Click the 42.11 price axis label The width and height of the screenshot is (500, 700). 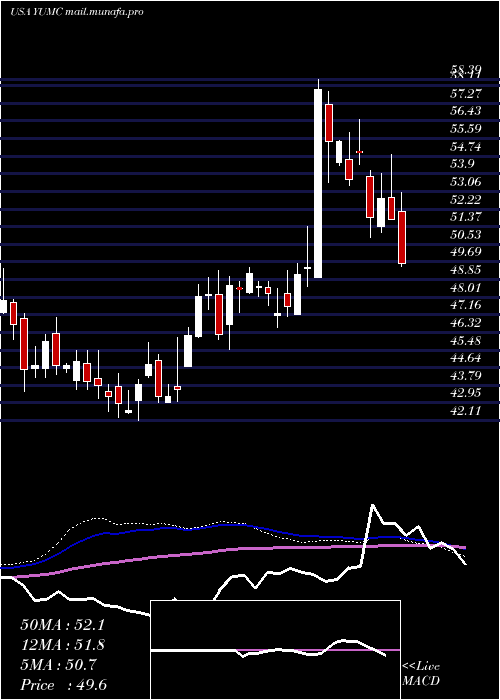click(465, 411)
